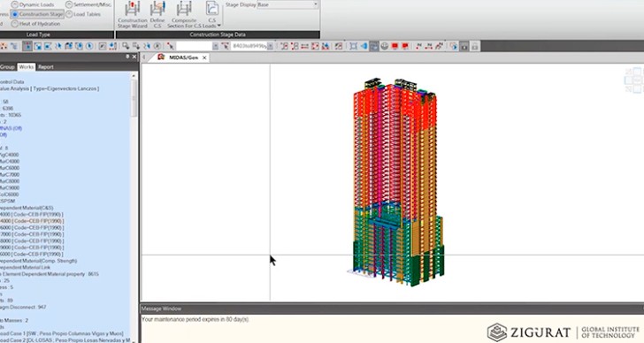Pin the Works tree panel
This screenshot has height=343, width=644.
pyautogui.click(x=127, y=57)
